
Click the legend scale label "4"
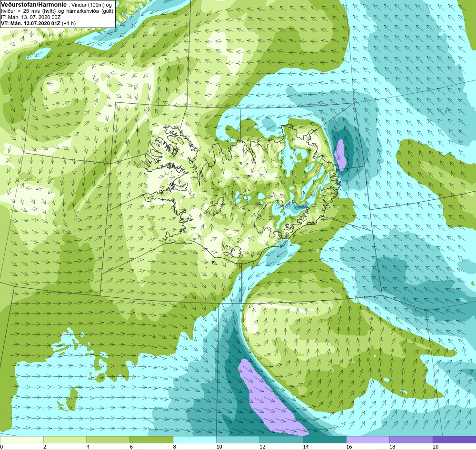[x=88, y=447]
